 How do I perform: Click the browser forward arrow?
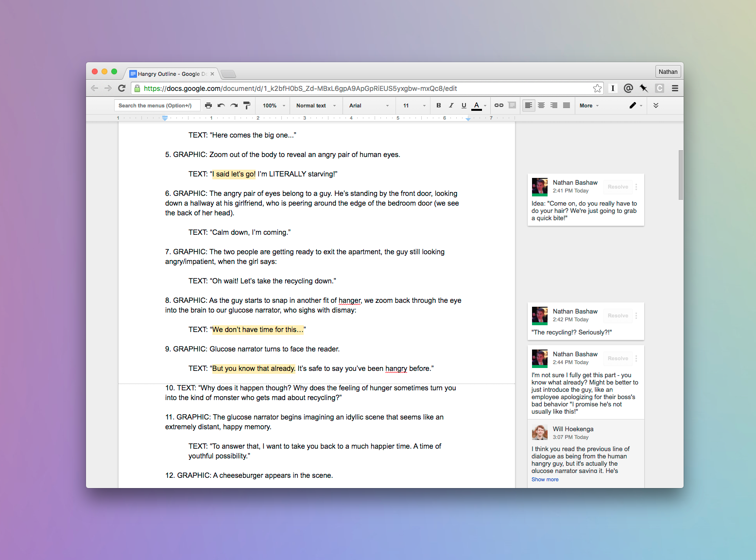tap(108, 88)
